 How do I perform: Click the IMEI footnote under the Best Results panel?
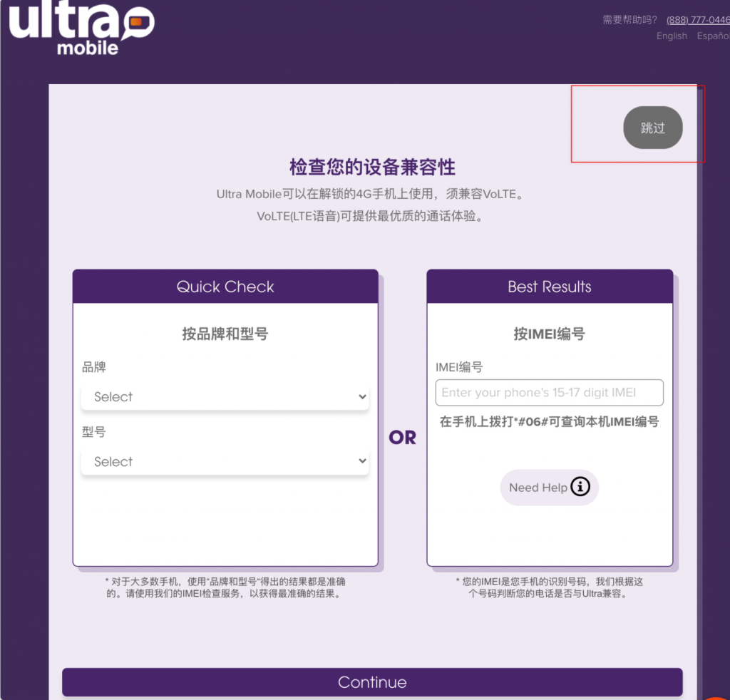click(x=550, y=587)
